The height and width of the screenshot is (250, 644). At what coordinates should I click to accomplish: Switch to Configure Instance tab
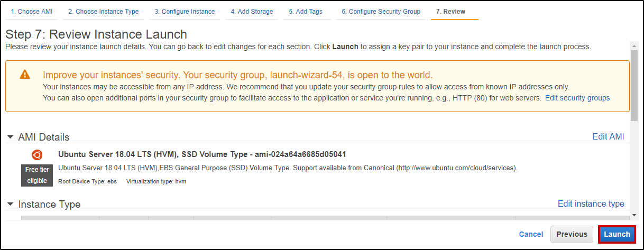tap(185, 12)
